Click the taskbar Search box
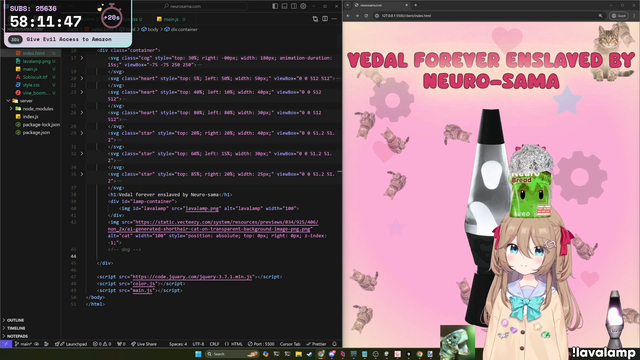The image size is (640, 360). coord(232,354)
